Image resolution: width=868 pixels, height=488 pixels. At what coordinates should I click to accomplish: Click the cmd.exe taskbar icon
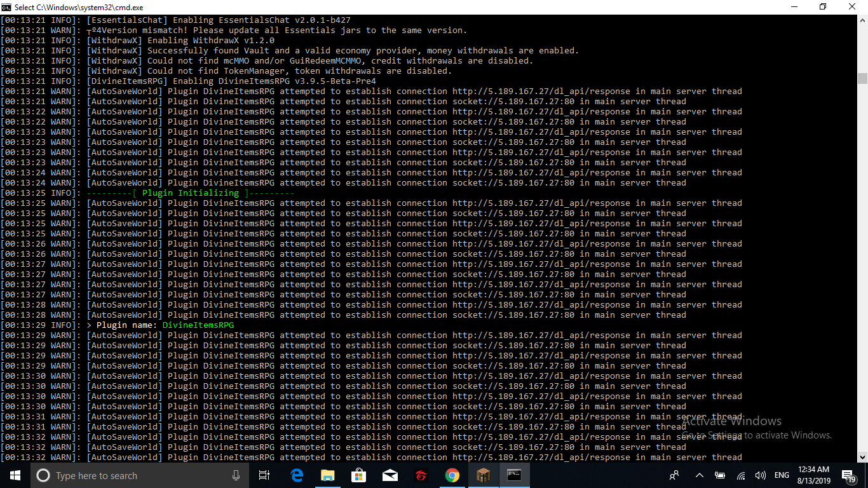514,475
